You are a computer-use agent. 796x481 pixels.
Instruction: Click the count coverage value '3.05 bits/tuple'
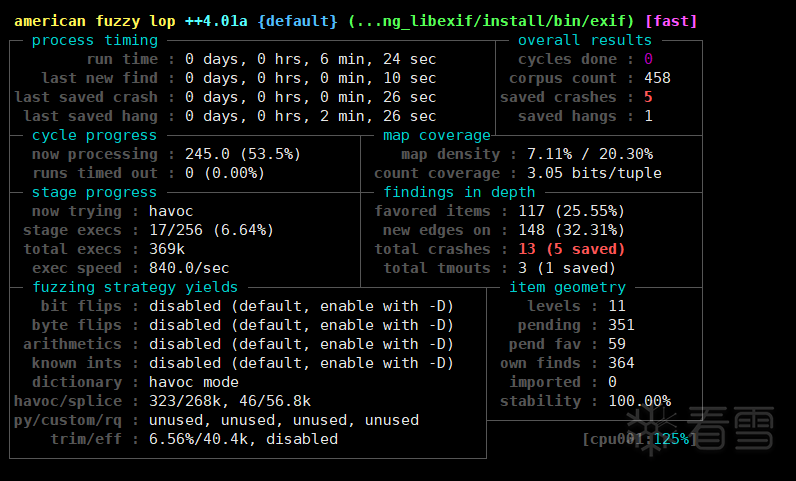coord(594,173)
